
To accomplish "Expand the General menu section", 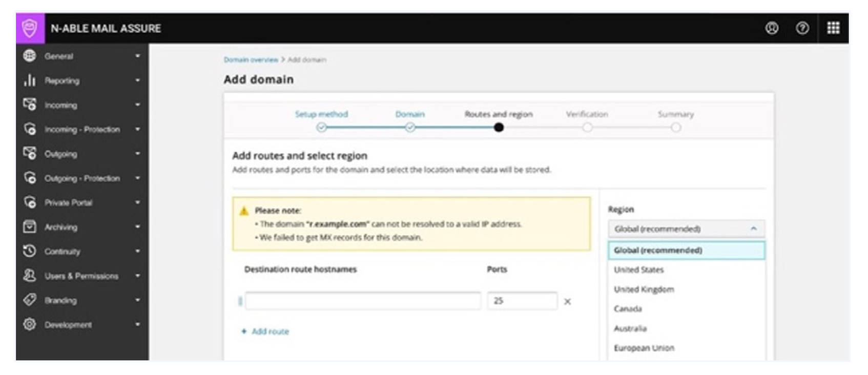I will (82, 56).
